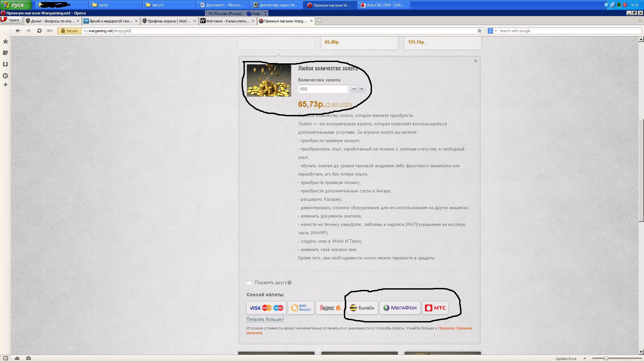The image size is (644, 362).
Task: Open the Opera sidebar history clock icon
Action: (5, 76)
